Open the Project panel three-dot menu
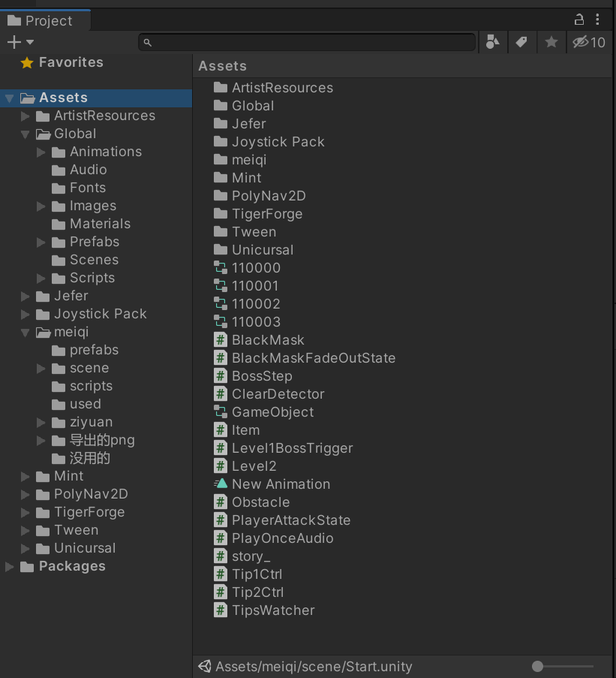 click(597, 19)
